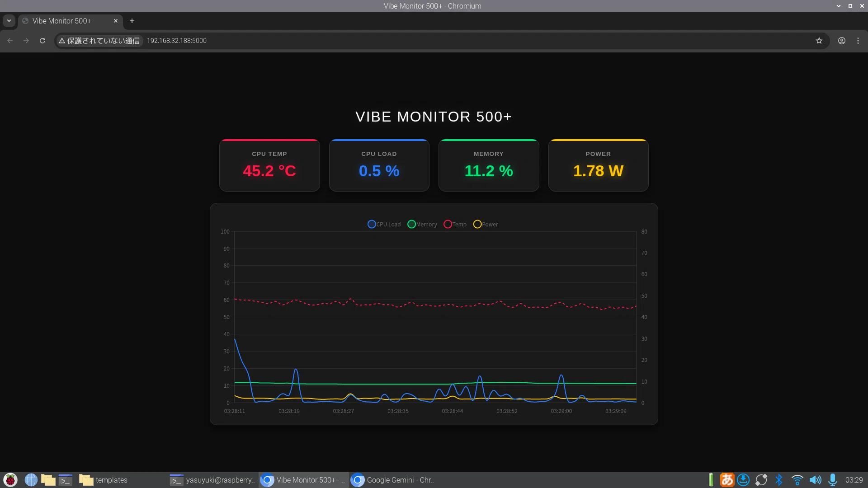Open the file manager folder launcher
Viewport: 868px width, 488px height.
coord(48,480)
